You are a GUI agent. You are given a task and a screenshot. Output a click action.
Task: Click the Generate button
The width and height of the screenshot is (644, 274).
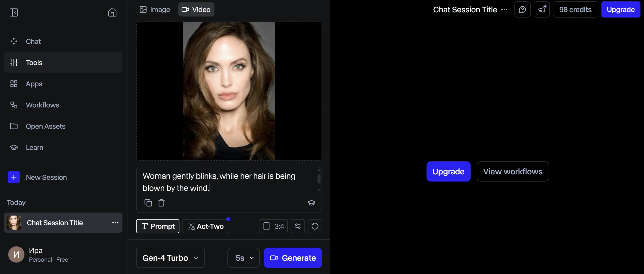coord(293,258)
